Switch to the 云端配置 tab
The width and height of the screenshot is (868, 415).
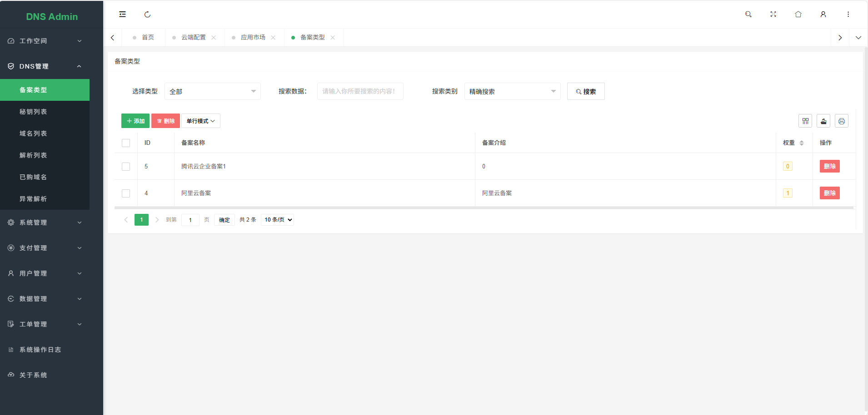click(x=193, y=38)
